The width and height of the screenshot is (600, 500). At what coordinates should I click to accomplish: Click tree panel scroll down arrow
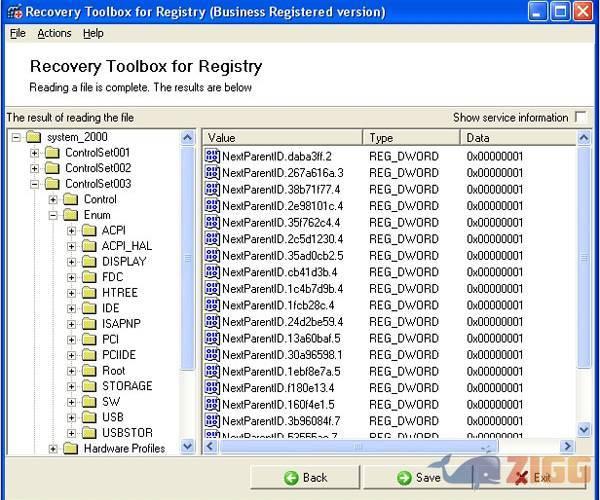coord(188,446)
